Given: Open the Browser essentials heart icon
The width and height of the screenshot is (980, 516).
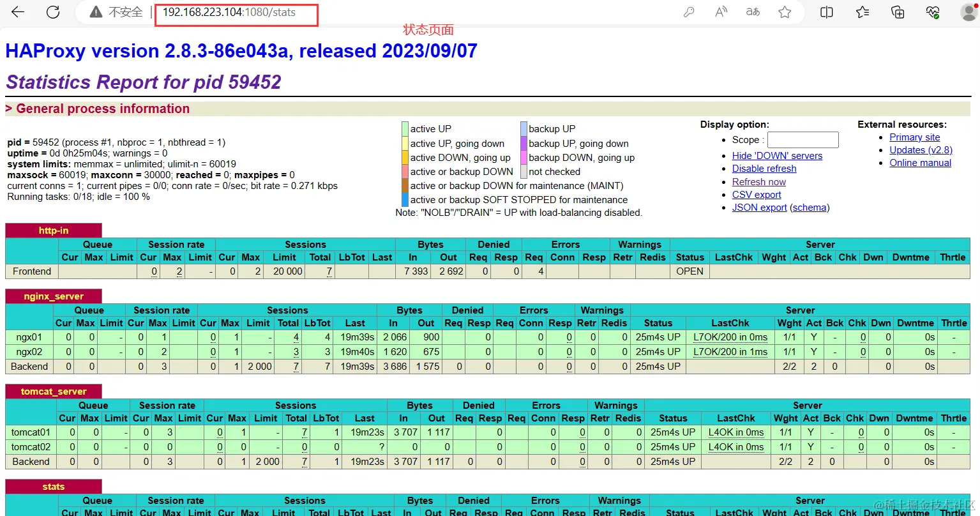Looking at the screenshot, I should (x=933, y=12).
